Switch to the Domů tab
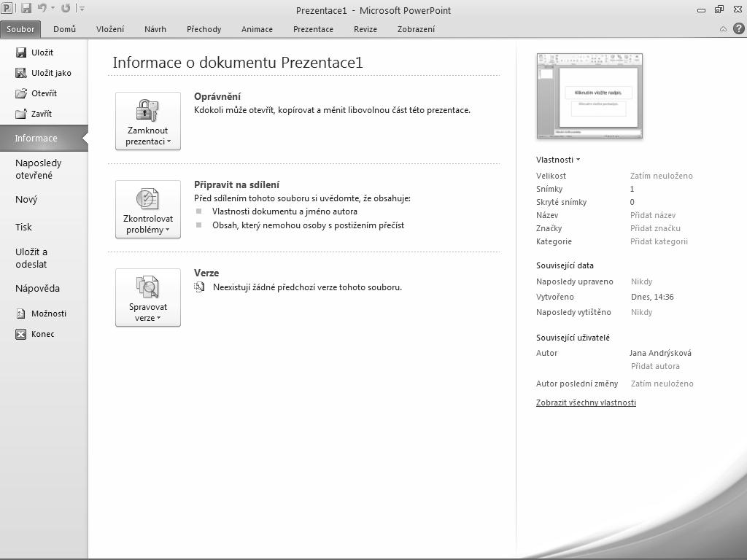747x560 pixels. pos(65,29)
